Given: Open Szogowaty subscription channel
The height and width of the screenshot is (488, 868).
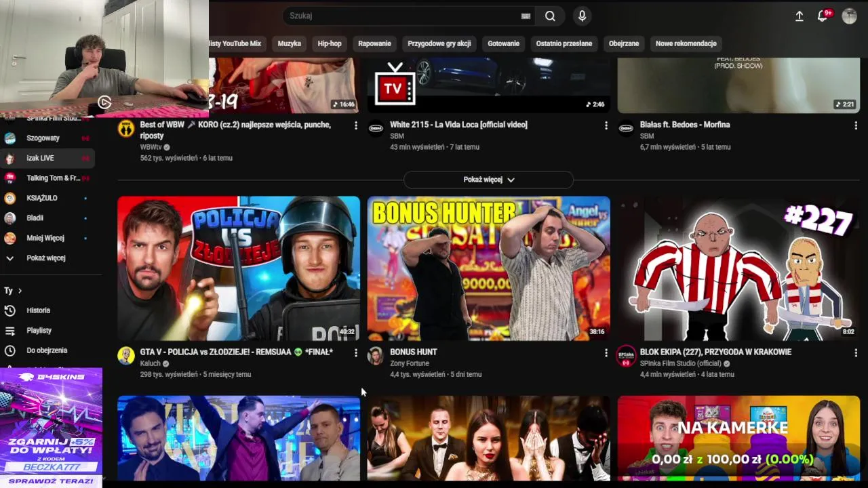Looking at the screenshot, I should (x=47, y=138).
